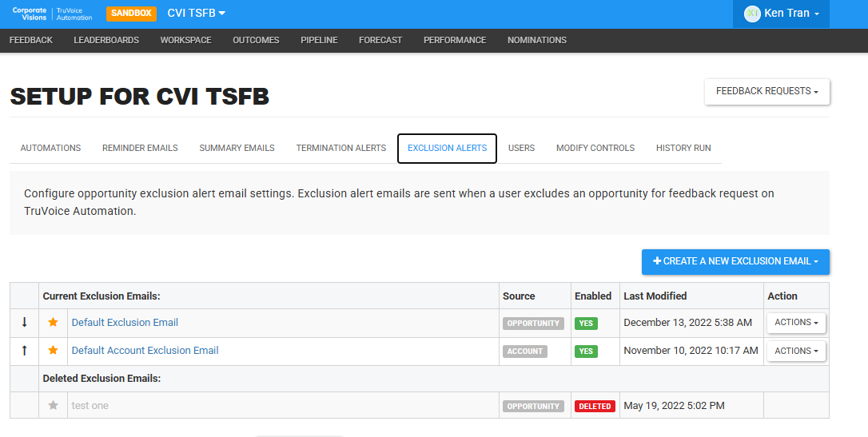
Task: Click the up arrow on Default Account Exclusion Email row
Action: 24,351
